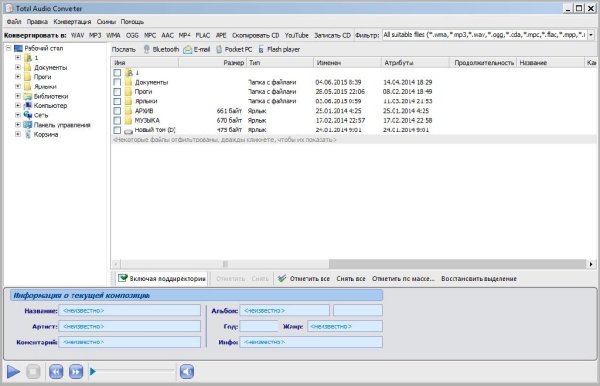
Task: Click the Артист input field
Action: coord(129,326)
